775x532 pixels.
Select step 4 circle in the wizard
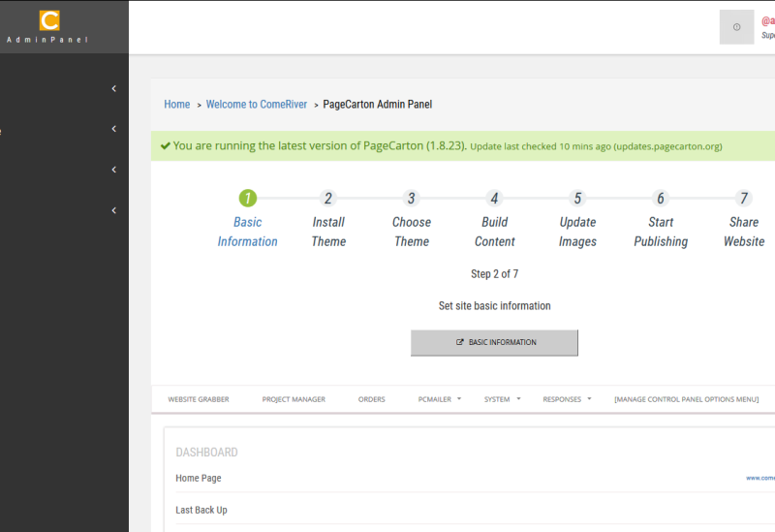(494, 199)
